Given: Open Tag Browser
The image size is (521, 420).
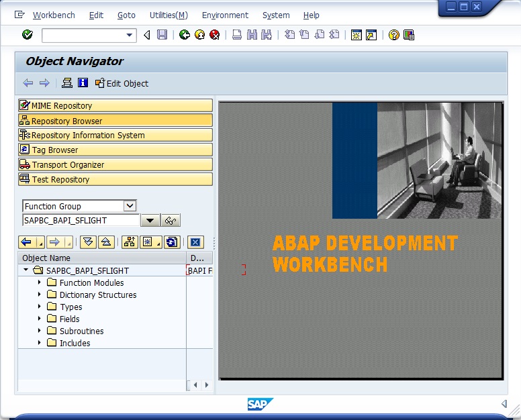Looking at the screenshot, I should [115, 150].
